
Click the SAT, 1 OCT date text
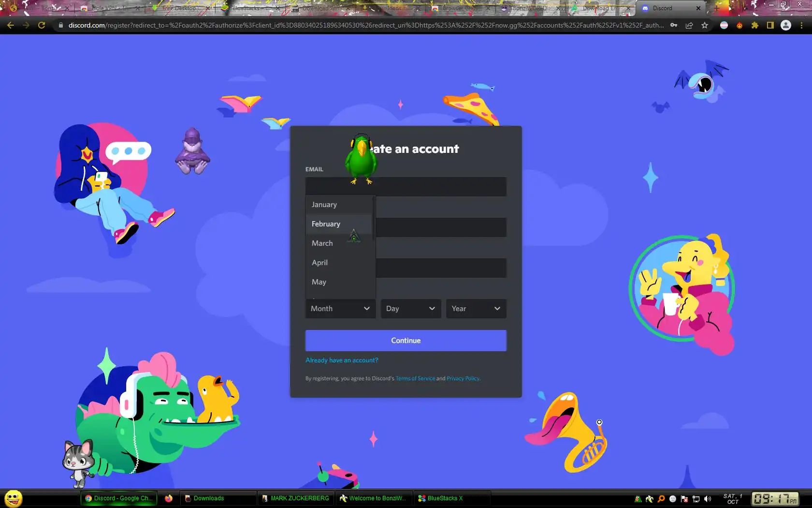(733, 499)
